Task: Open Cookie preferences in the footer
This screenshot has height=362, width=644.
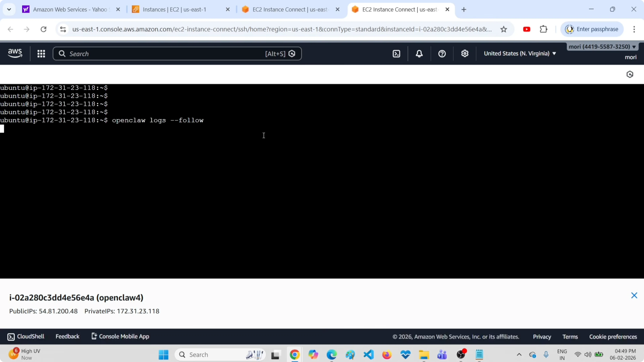Action: click(613, 336)
